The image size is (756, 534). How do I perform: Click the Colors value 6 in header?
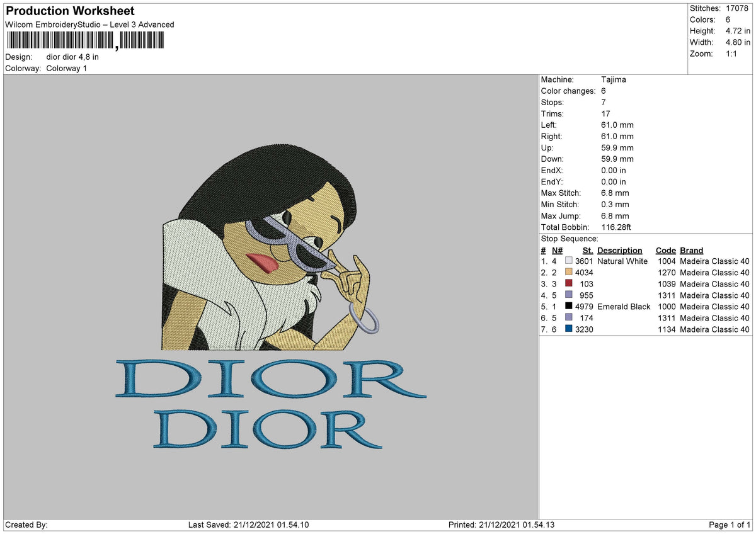pyautogui.click(x=728, y=20)
